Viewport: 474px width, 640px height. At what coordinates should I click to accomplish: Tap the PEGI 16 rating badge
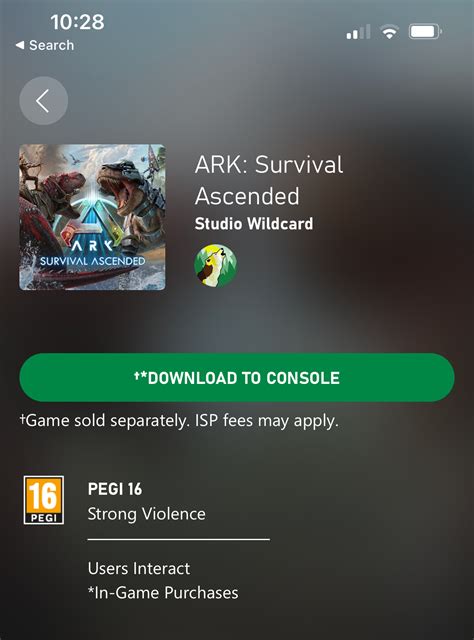tap(44, 500)
